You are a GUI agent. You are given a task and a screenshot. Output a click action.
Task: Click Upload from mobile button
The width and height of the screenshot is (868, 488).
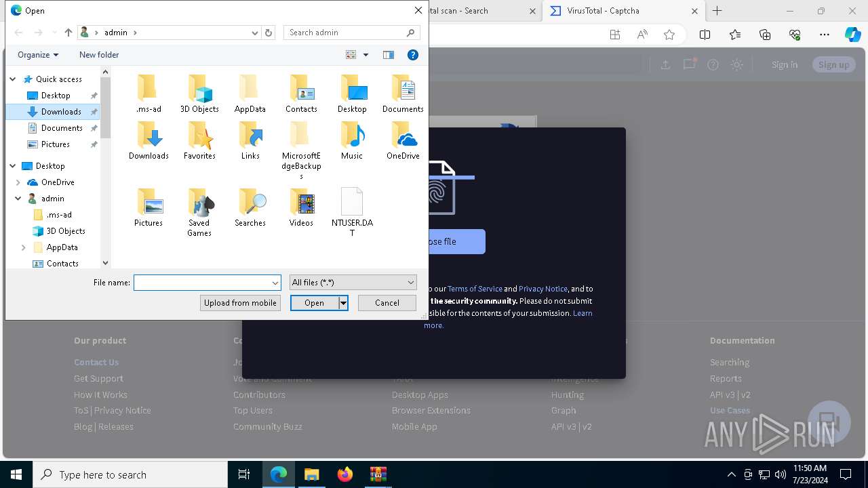point(240,303)
